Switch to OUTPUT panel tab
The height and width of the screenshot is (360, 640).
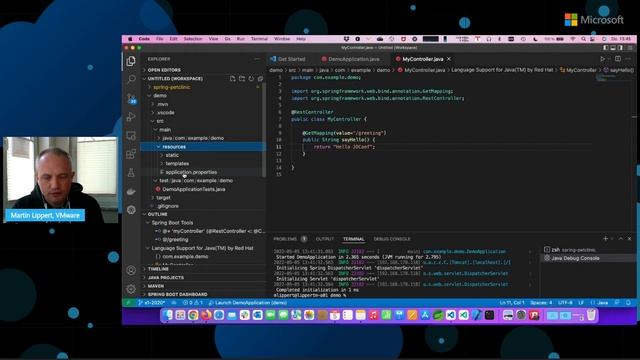coord(324,239)
